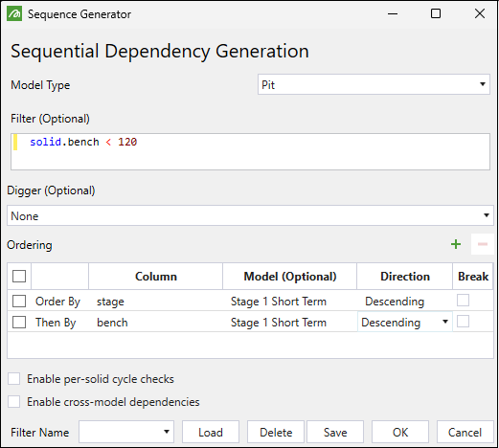
Task: Confirm with the OK button
Action: point(400,432)
